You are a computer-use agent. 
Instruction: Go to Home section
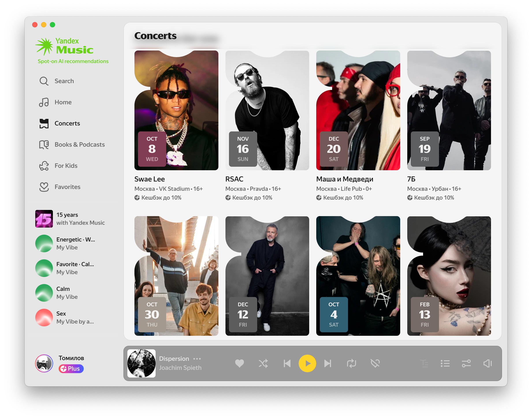(63, 102)
